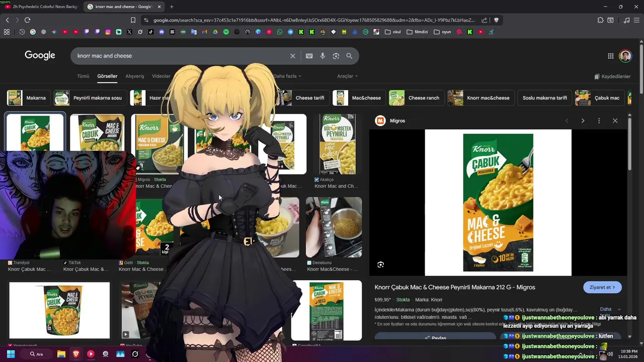The image size is (644, 362).
Task: Filter by Peynirli makarna sosu chip
Action: [91, 98]
